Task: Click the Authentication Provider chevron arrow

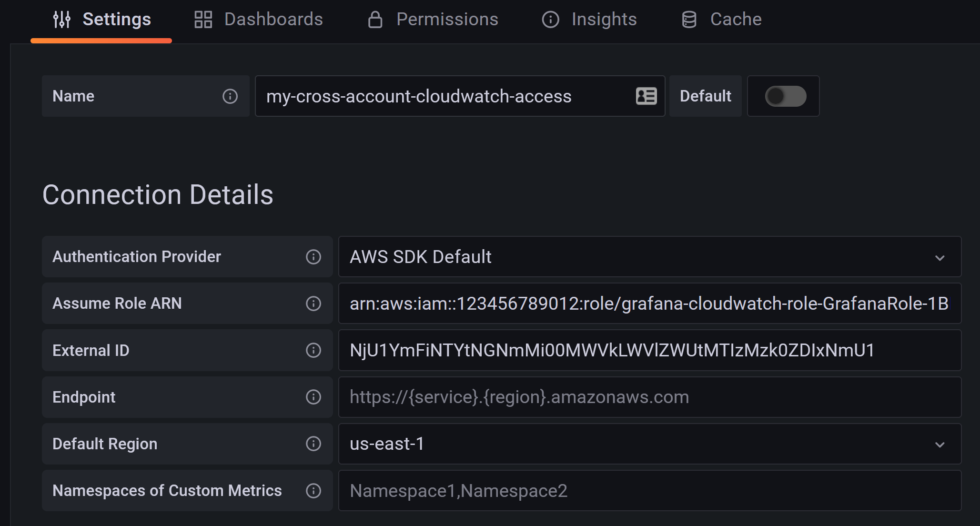Action: (940, 258)
